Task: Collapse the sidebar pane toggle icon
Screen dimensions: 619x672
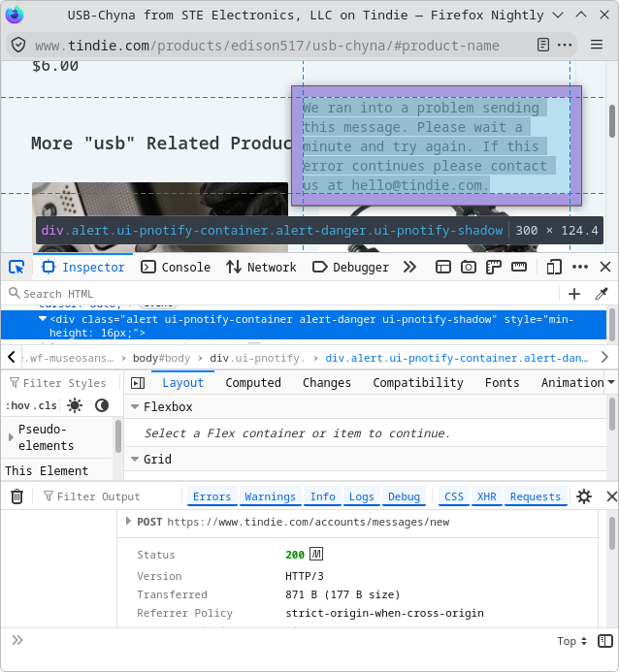Action: click(138, 383)
